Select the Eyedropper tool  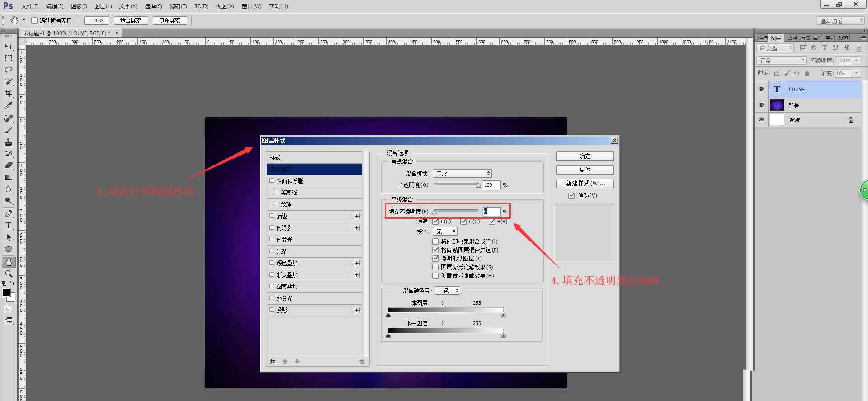9,105
